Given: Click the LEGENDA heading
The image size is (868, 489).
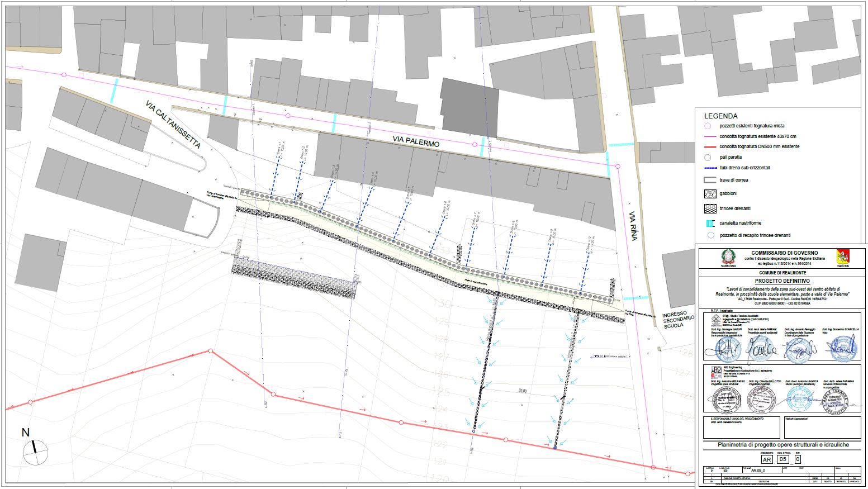Looking at the screenshot, I should [720, 116].
